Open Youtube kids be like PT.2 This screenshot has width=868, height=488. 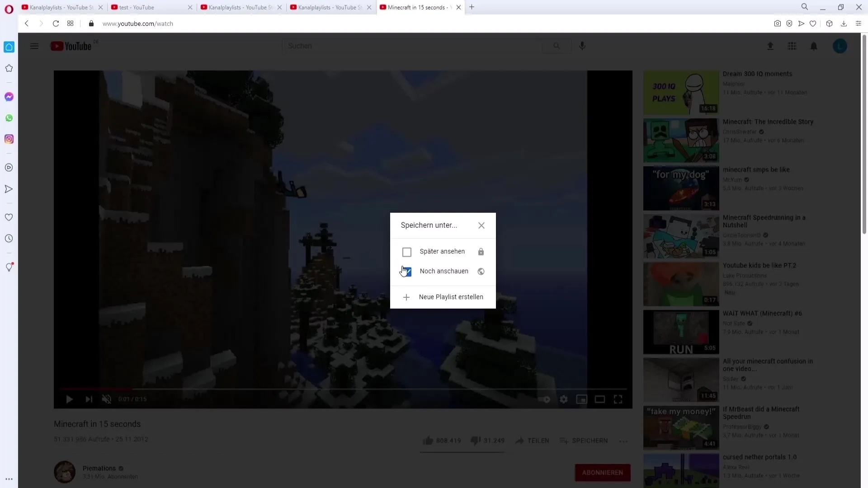click(759, 266)
